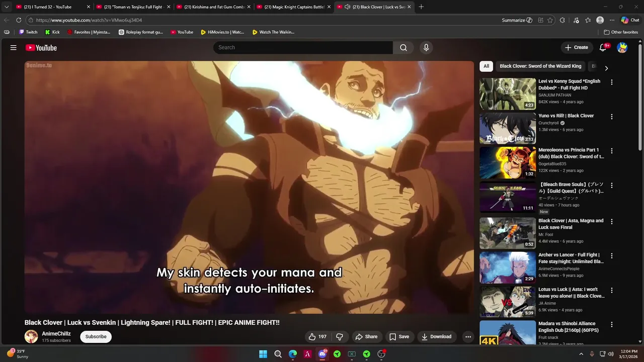This screenshot has height=362, width=644.
Task: Open a new browser tab
Action: [421, 7]
